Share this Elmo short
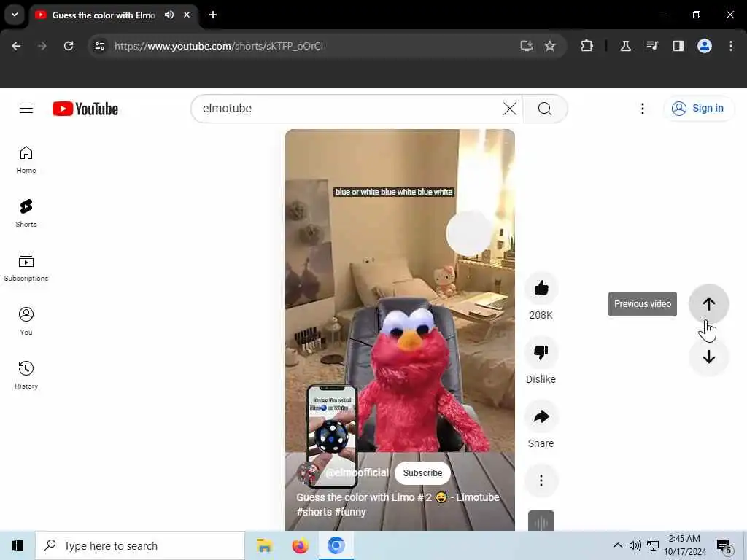The image size is (747, 560). (541, 416)
